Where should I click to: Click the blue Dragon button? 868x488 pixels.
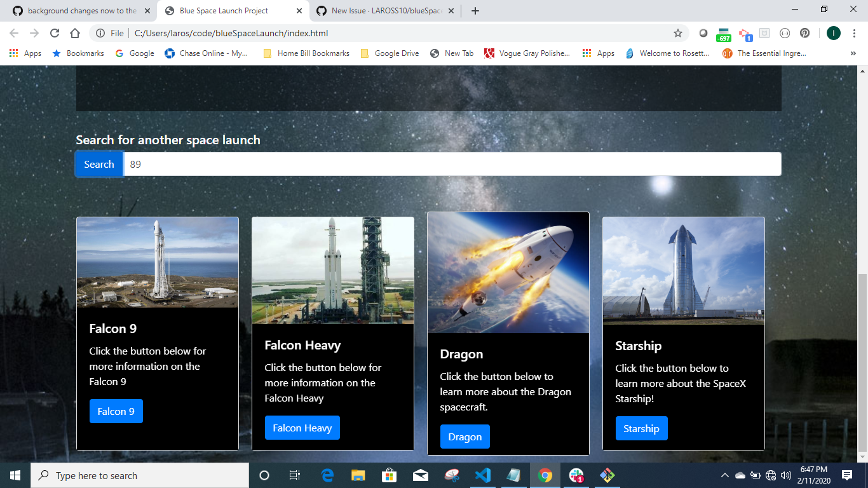click(465, 437)
